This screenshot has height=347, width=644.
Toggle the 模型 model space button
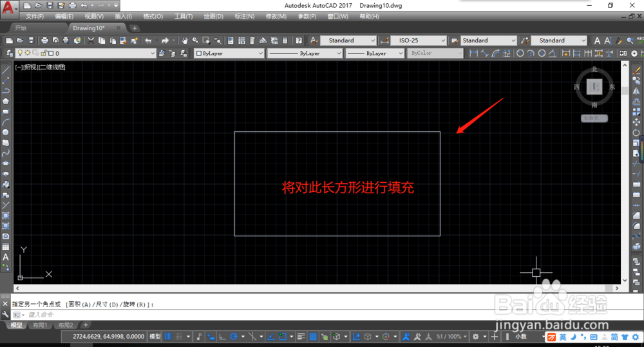[155, 336]
